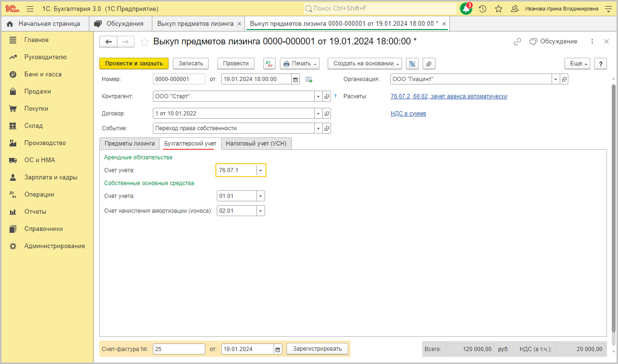Show Дт/Кт postings icon
This screenshot has height=364, width=618.
(x=269, y=63)
